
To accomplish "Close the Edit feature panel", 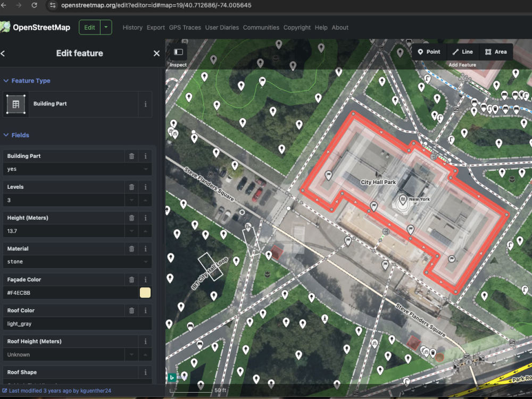I will (156, 53).
